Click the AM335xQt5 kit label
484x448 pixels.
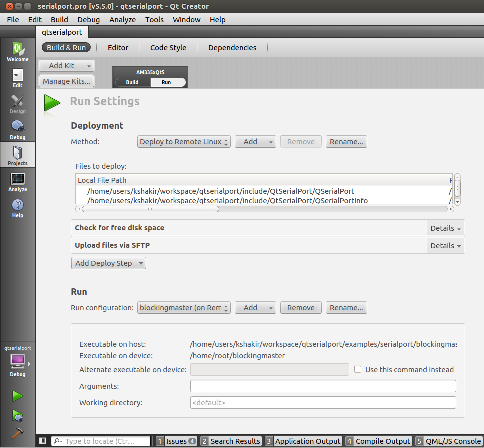click(x=150, y=72)
